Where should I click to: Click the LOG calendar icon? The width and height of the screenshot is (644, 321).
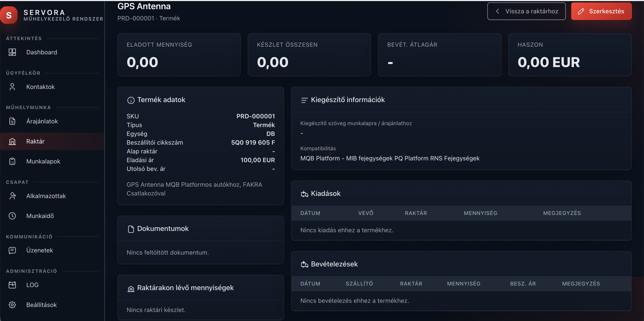12,285
